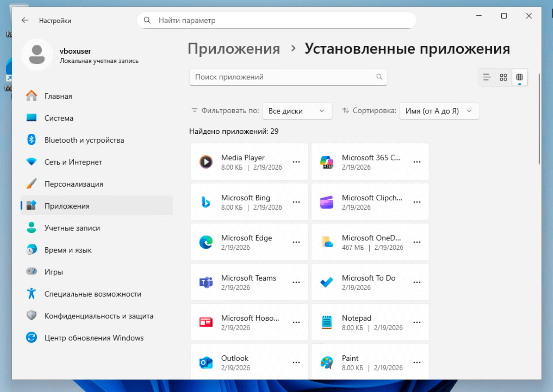Switch to grid view layout icon
The image size is (553, 392).
[x=503, y=77]
